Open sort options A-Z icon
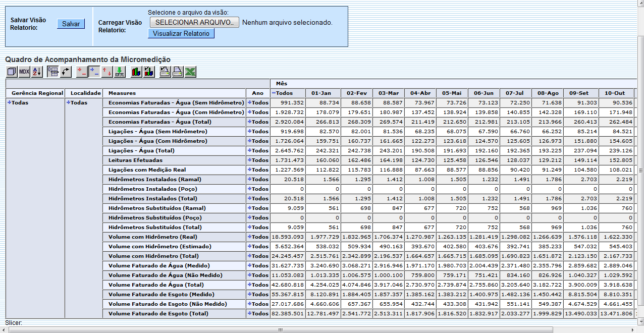This screenshot has height=333, width=644. (x=37, y=72)
